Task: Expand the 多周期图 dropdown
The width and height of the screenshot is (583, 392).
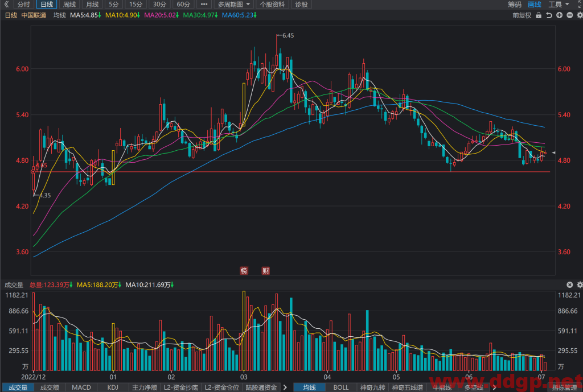Action: tap(234, 5)
